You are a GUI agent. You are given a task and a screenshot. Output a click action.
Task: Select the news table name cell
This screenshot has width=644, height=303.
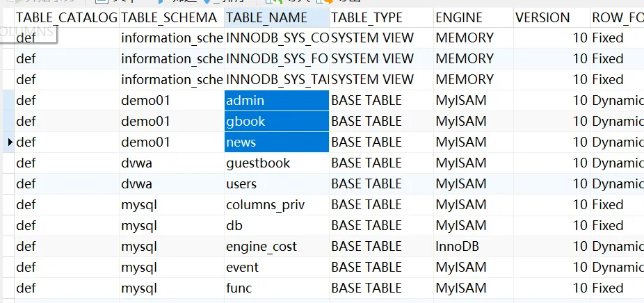276,142
